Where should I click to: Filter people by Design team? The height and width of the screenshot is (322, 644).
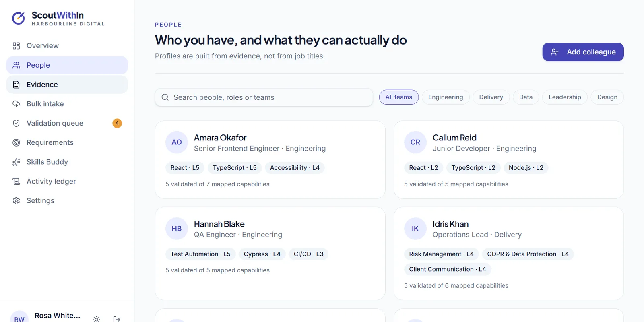[607, 97]
